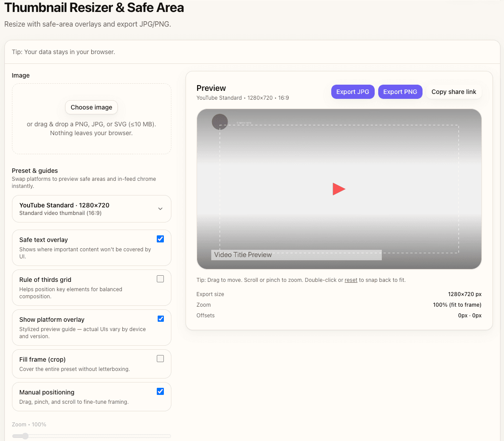Enable the Rule of thirds grid
The width and height of the screenshot is (504, 441).
(x=160, y=279)
